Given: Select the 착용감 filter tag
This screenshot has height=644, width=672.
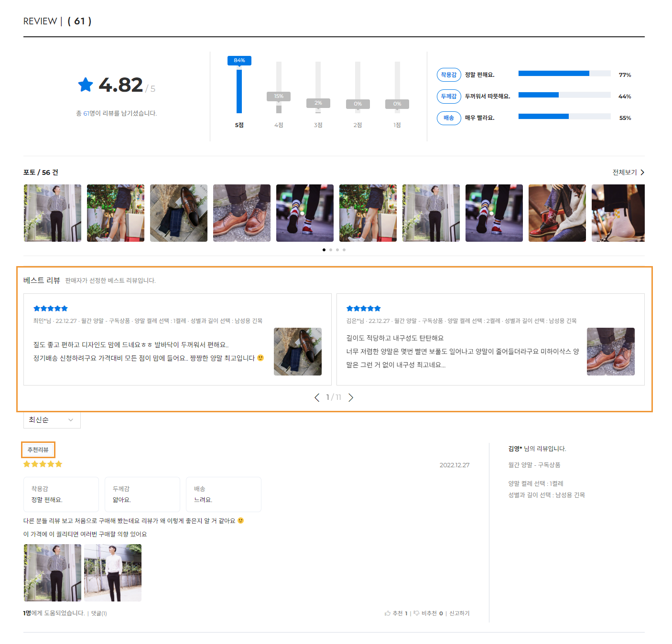Looking at the screenshot, I should tap(448, 75).
